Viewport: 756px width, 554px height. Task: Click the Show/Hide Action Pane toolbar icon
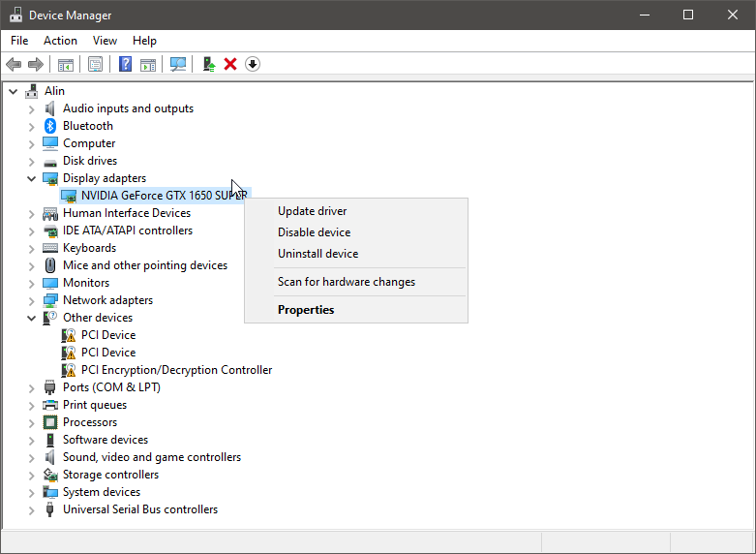(148, 64)
